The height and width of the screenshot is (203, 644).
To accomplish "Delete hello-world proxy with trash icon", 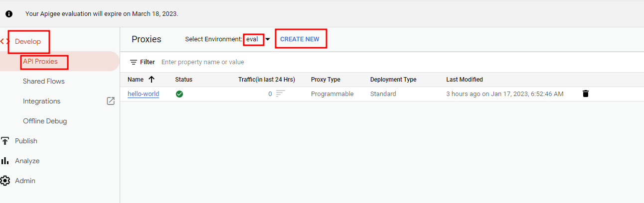I will 586,94.
